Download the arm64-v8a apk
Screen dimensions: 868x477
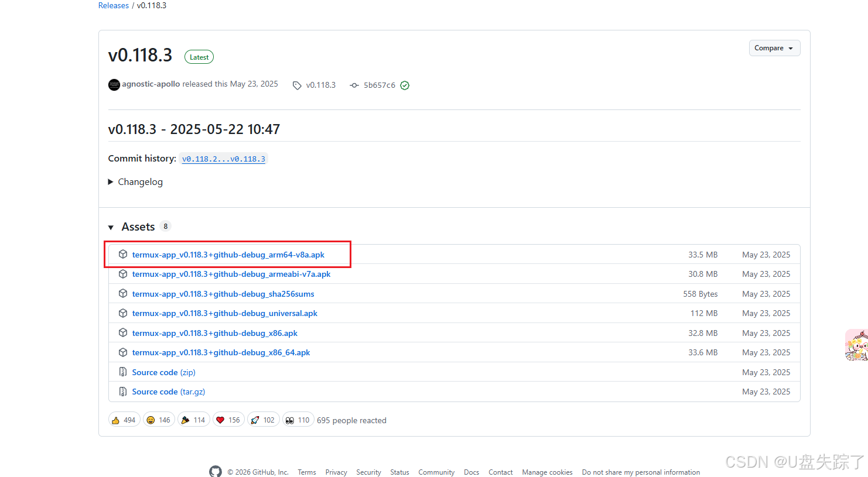point(228,255)
